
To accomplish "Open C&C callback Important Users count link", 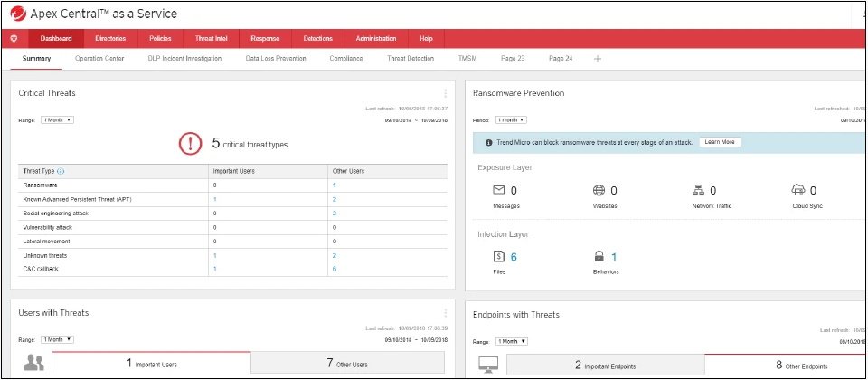I will pyautogui.click(x=215, y=269).
